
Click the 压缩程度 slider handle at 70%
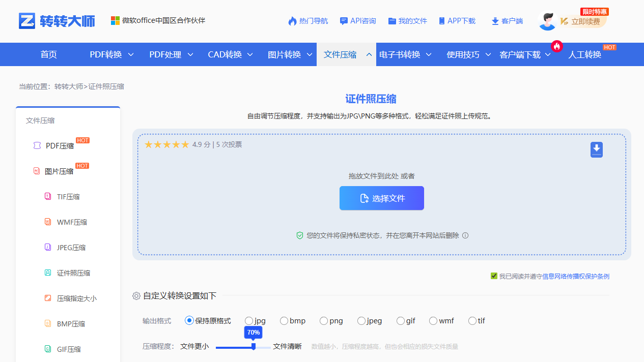point(254,347)
